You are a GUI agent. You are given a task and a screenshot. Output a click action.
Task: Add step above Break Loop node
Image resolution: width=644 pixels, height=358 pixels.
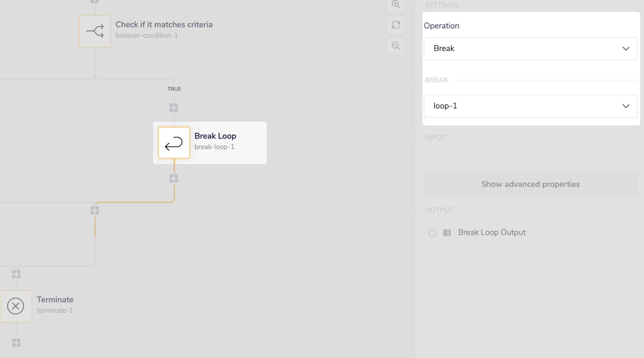tap(174, 108)
